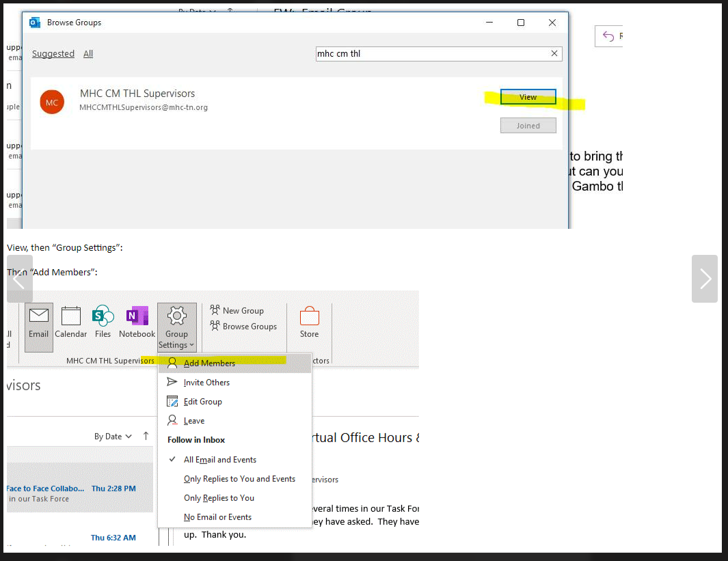
Task: Go to the next image with right arrow
Action: [704, 278]
